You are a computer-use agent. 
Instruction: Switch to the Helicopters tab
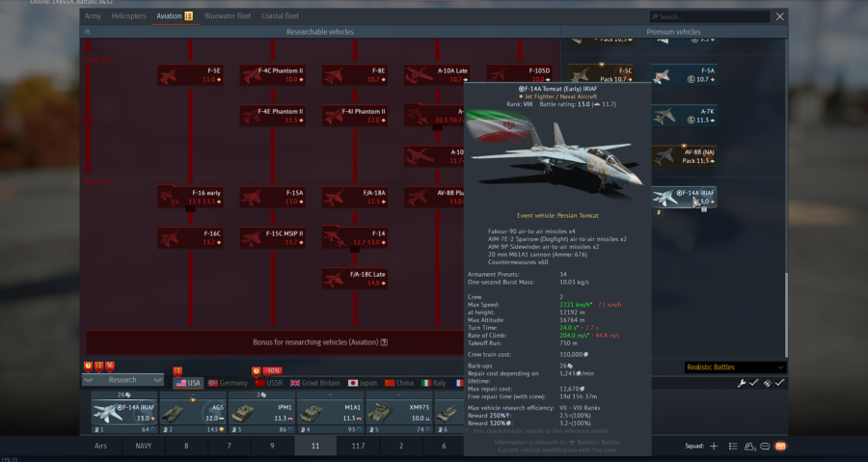click(127, 16)
